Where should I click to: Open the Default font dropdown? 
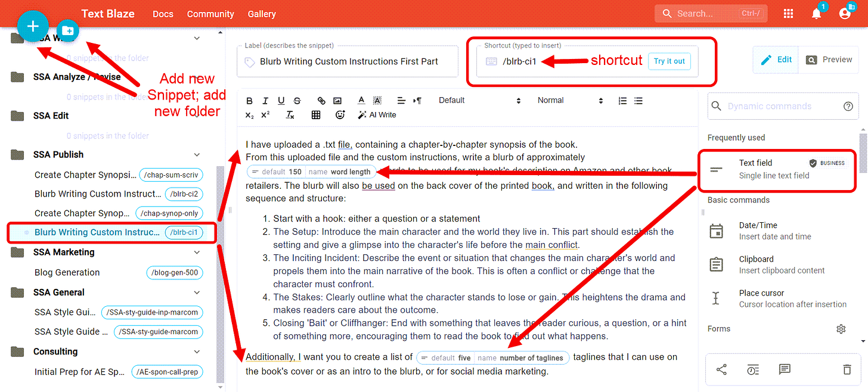479,101
